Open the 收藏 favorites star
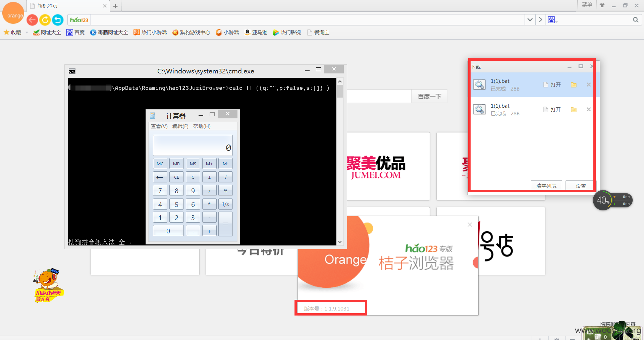Viewport: 644px width, 340px height. [x=12, y=33]
